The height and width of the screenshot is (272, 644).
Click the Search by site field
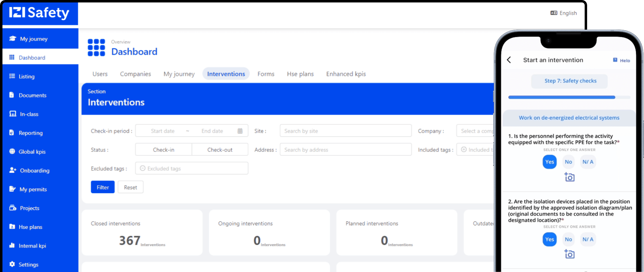click(345, 131)
